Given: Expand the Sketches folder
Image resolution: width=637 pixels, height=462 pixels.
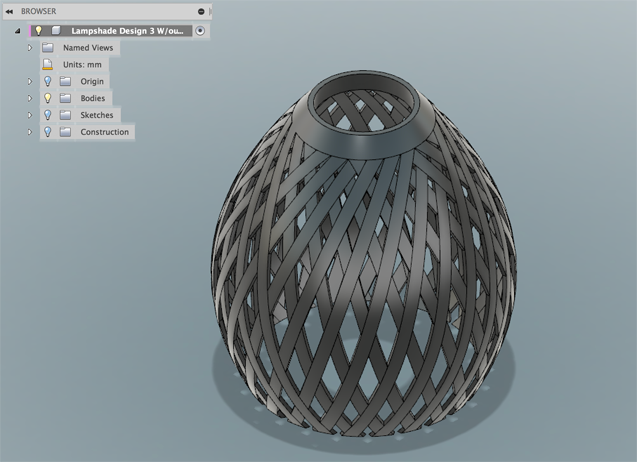Looking at the screenshot, I should [x=30, y=115].
